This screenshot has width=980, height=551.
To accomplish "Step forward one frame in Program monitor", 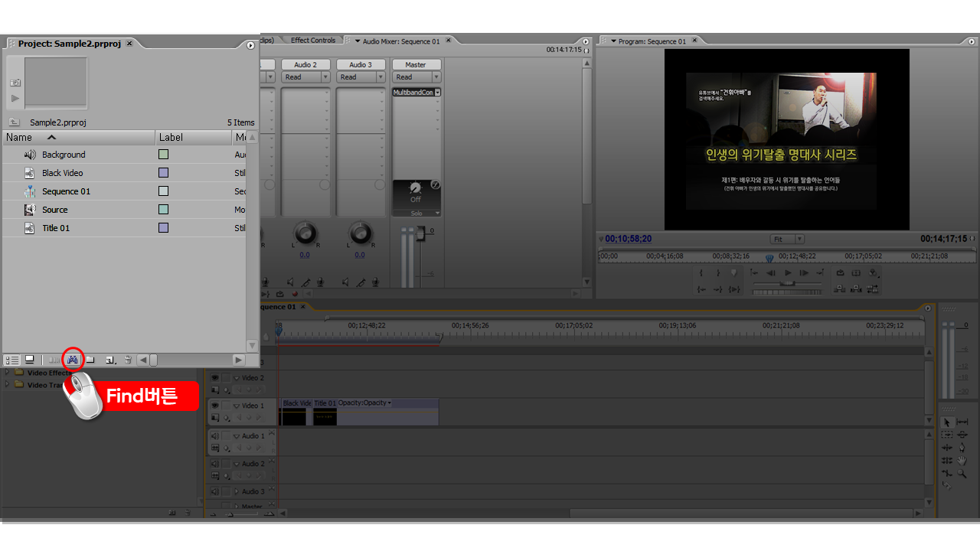I will pos(804,272).
